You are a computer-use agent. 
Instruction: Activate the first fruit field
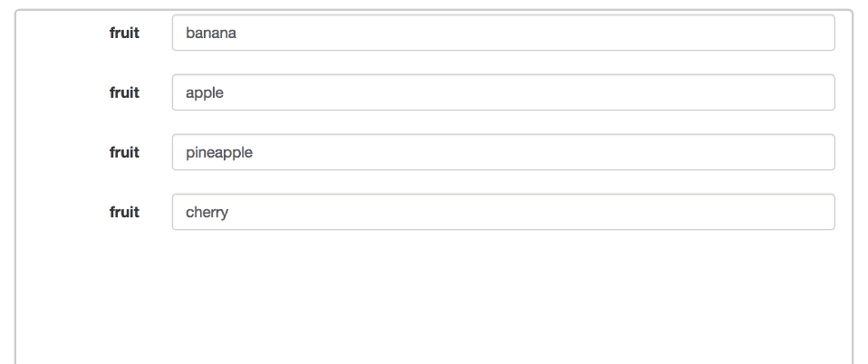coord(503,33)
